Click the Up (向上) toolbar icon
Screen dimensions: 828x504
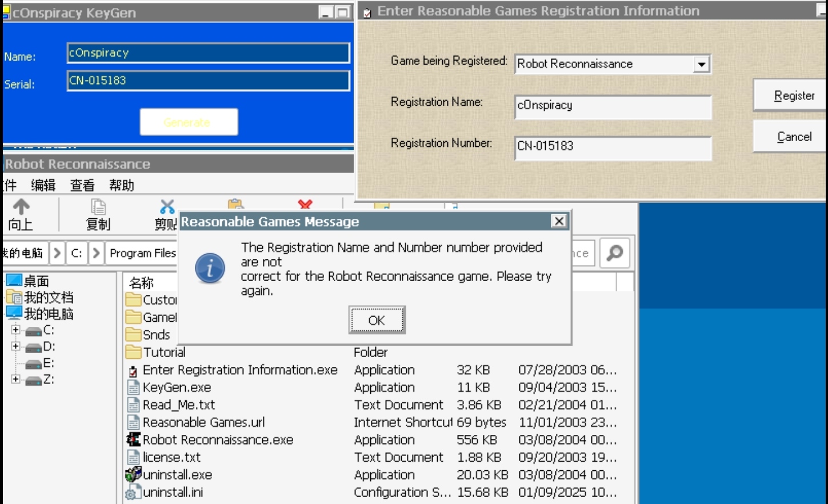[21, 206]
